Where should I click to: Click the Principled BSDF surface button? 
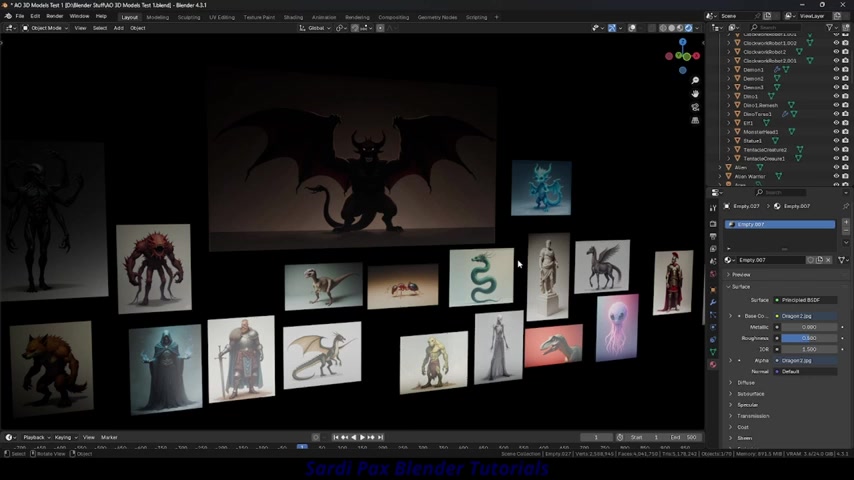tap(805, 300)
